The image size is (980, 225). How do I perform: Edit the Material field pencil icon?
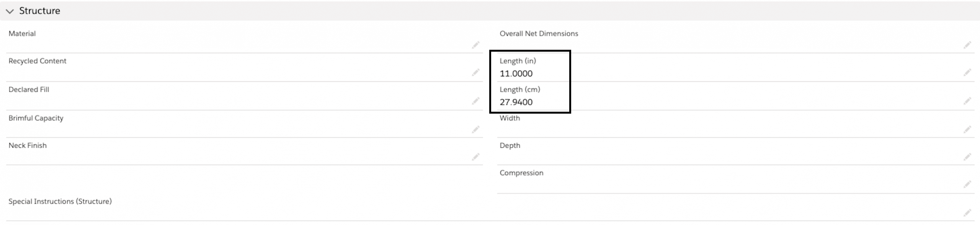click(475, 45)
